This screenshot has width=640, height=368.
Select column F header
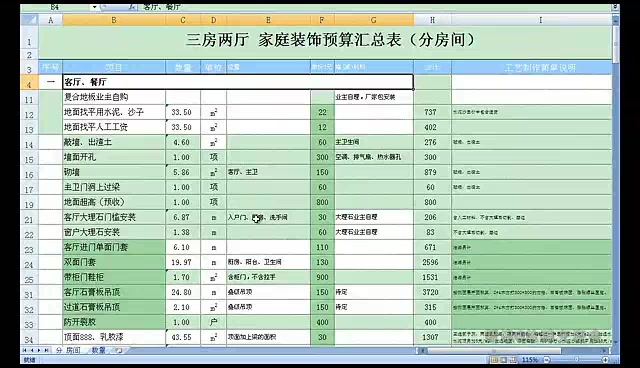coord(322,20)
